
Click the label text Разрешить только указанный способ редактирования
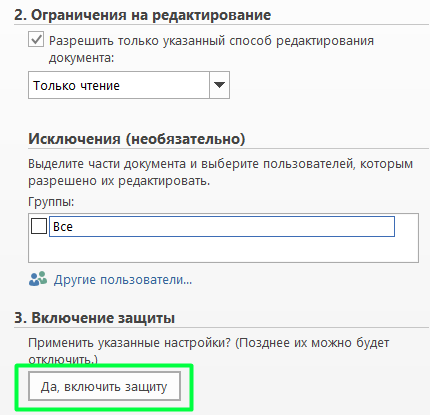click(211, 41)
